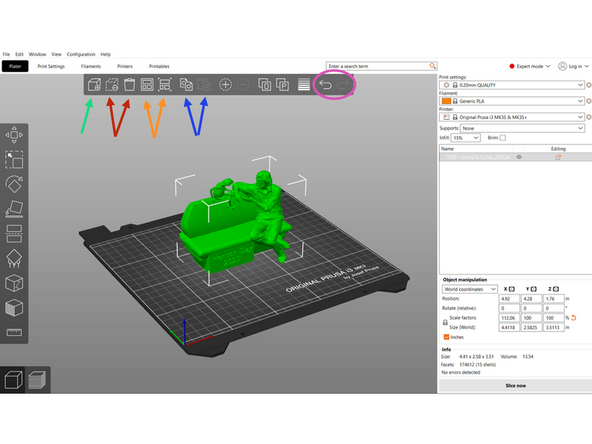This screenshot has width=592, height=444.
Task: Open the Supports None dropdown
Action: tap(523, 128)
